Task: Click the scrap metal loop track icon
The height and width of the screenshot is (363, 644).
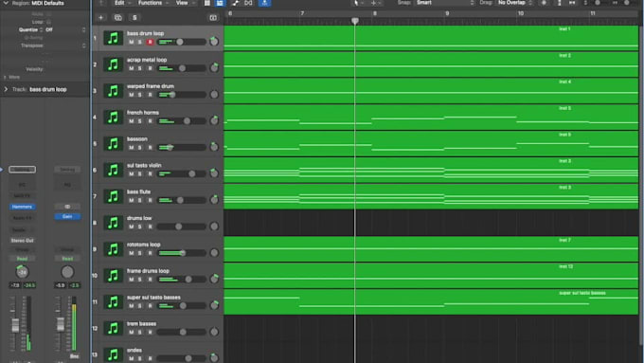Action: point(113,64)
